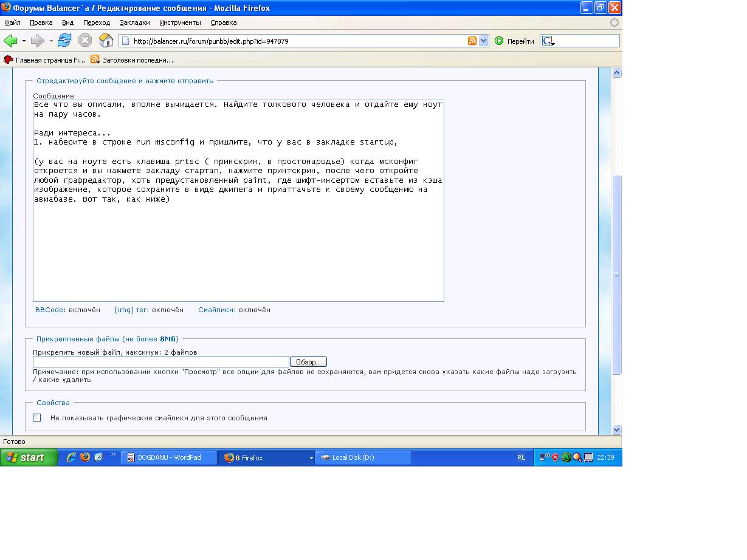This screenshot has width=747, height=560.
Task: Click status bar text Готово
Action: coord(15,442)
